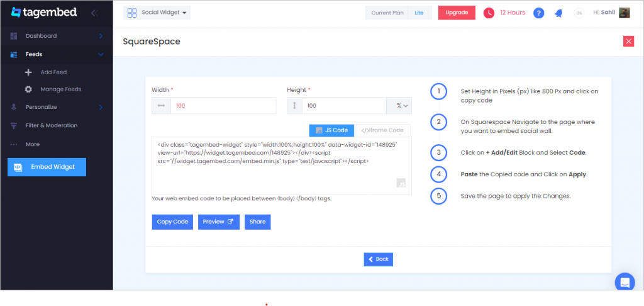Click the 12 Hours clock icon

(x=489, y=13)
